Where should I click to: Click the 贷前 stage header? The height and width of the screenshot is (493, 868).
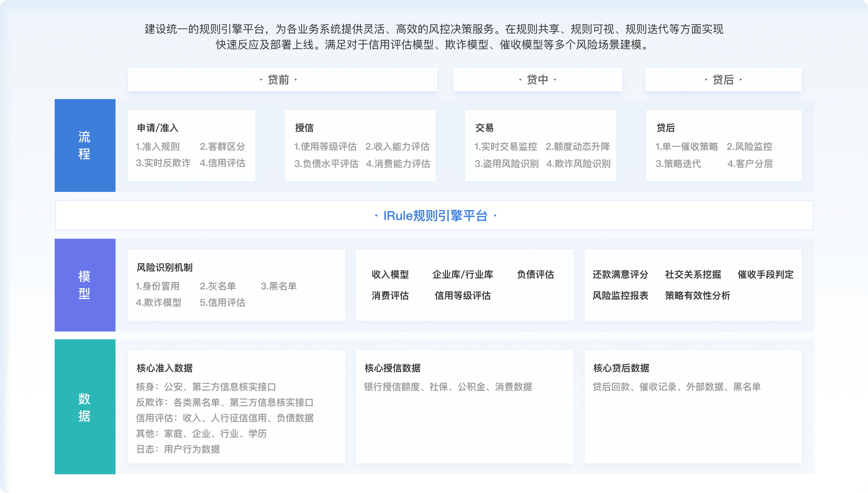(x=282, y=80)
